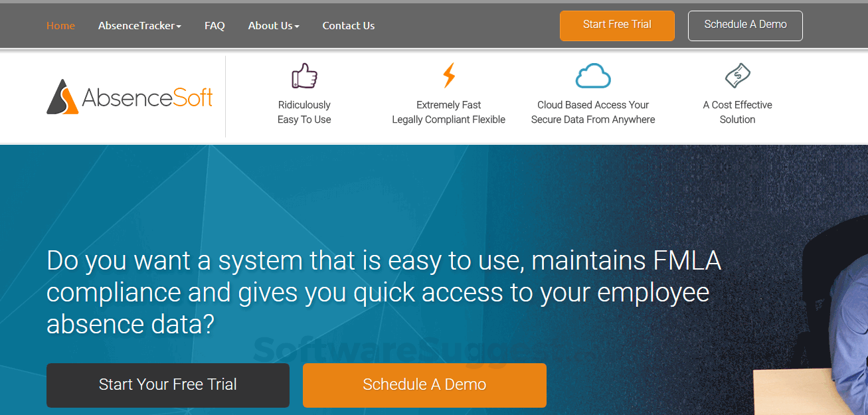Viewport: 868px width, 415px height.
Task: Click the hero headline about FMLA compliance
Action: (x=384, y=292)
